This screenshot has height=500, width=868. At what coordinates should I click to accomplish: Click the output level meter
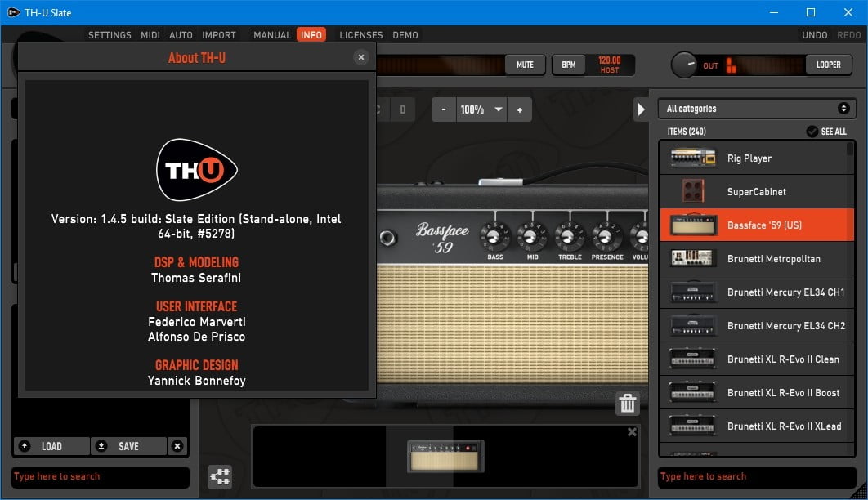pyautogui.click(x=764, y=65)
